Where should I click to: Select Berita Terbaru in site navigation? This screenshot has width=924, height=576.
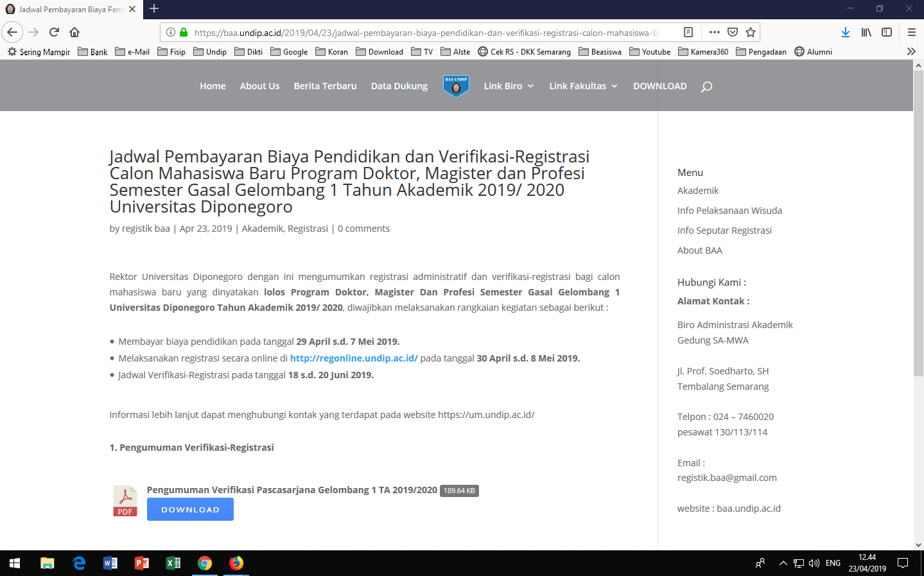point(325,85)
